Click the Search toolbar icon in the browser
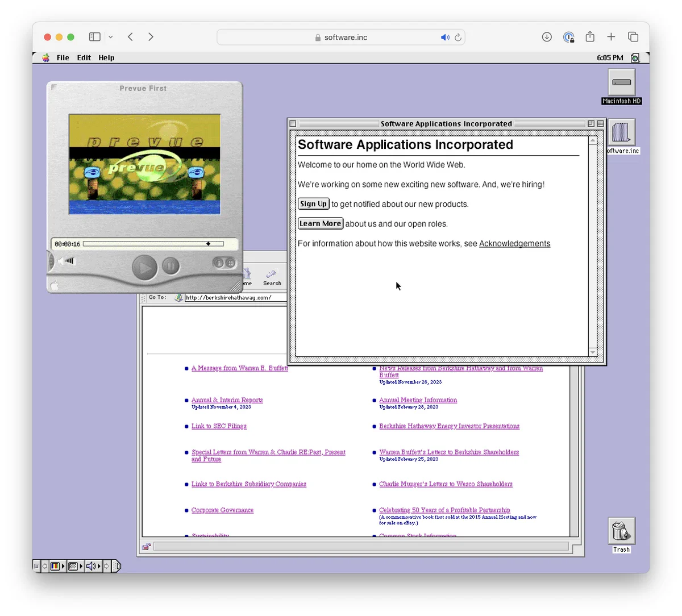Image resolution: width=682 pixels, height=616 pixels. [x=272, y=277]
